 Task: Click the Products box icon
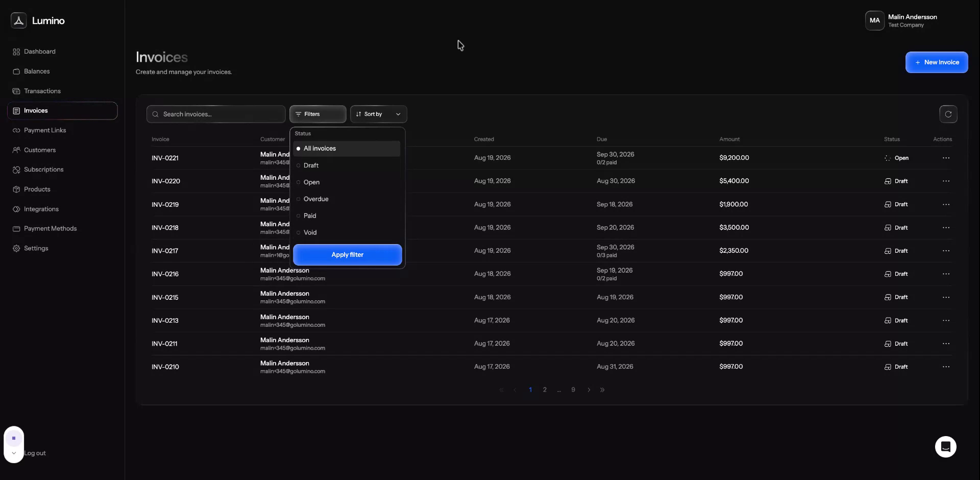coord(16,189)
